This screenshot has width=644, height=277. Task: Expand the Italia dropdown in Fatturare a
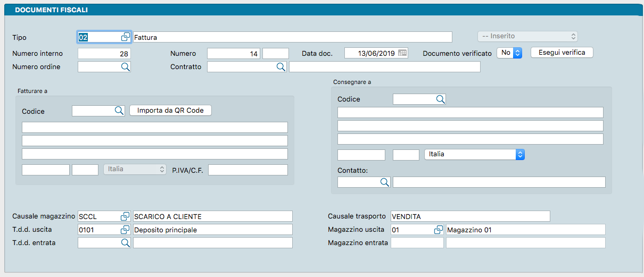134,169
